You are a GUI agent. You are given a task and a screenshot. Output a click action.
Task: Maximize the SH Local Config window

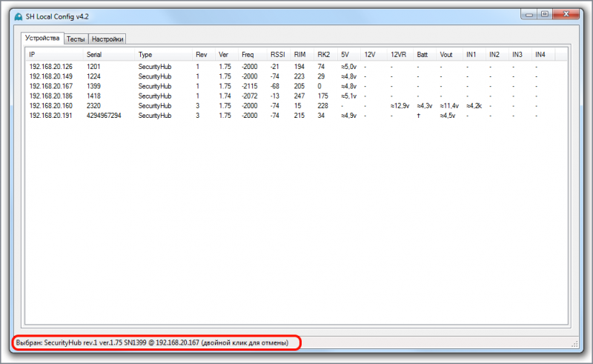tap(545, 14)
